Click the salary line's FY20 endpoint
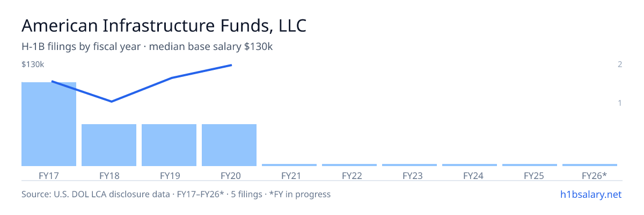 tap(231, 65)
